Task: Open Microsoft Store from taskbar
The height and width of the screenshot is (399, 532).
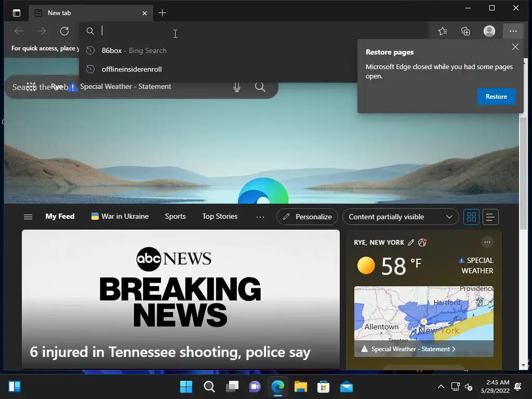Action: coord(323,387)
